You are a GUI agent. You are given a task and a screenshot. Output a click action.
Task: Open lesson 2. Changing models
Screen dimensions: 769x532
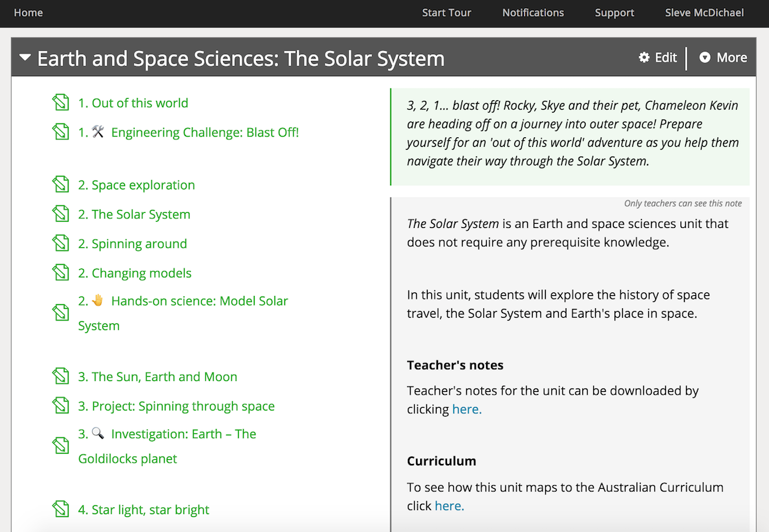pyautogui.click(x=135, y=273)
